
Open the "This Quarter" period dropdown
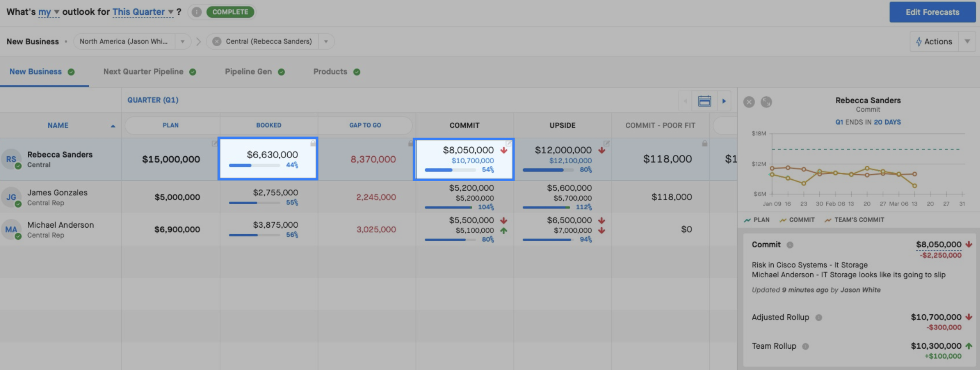tap(143, 12)
